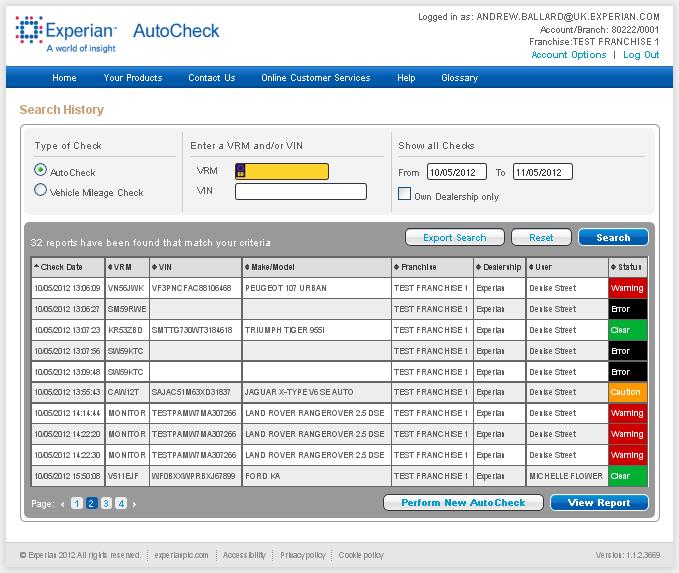Go to previous page arrow
The height and width of the screenshot is (573, 679).
(x=63, y=504)
